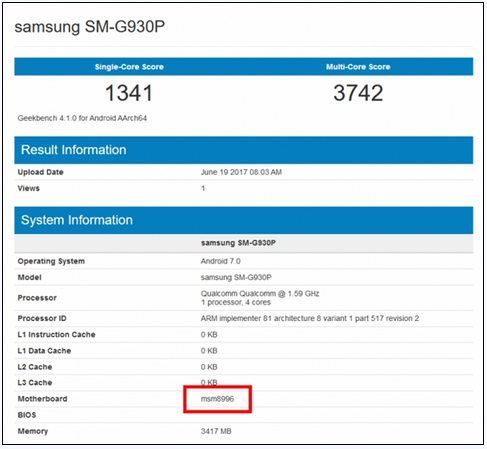This screenshot has height=449, width=487.
Task: Click the samsung SM-G930P page title
Action: 90,27
